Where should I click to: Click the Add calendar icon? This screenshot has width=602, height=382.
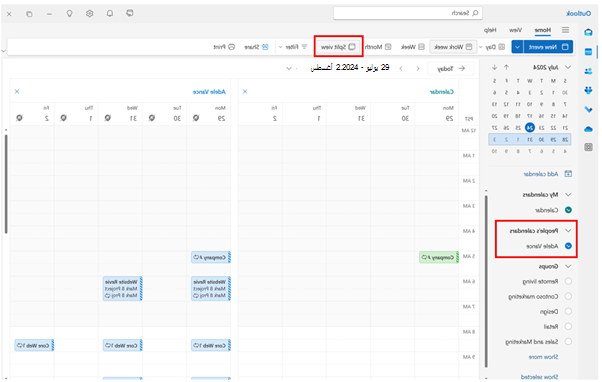point(568,174)
